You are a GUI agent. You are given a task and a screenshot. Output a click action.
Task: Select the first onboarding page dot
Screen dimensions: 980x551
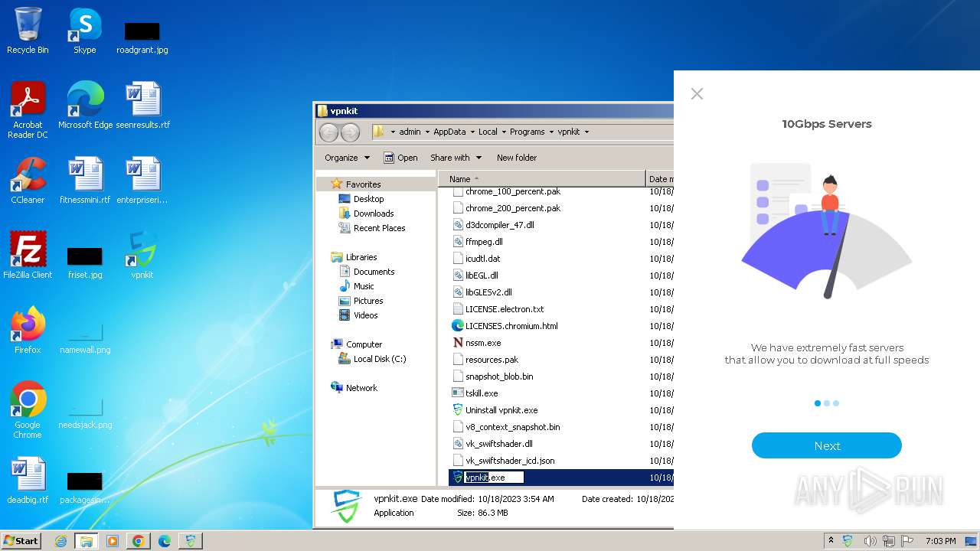[x=818, y=403]
